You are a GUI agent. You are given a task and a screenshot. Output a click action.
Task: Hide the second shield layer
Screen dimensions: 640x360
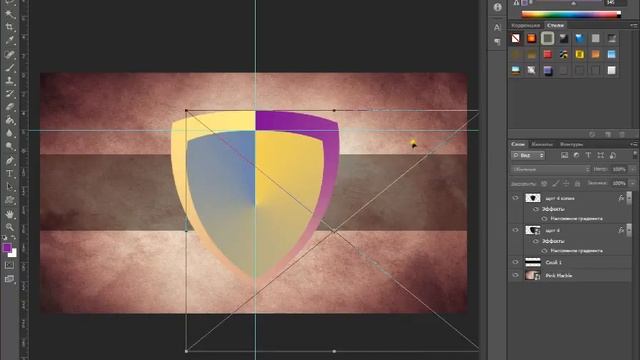[x=515, y=230]
